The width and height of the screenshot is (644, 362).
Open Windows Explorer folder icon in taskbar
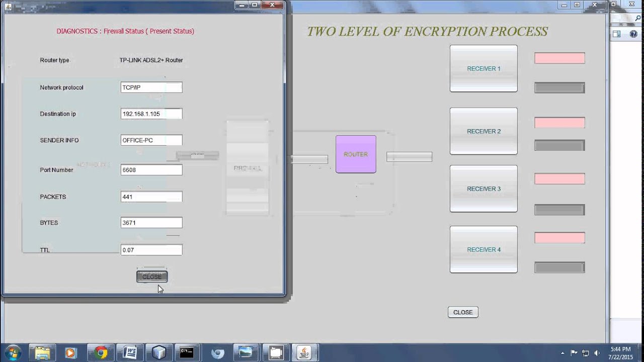[x=42, y=352]
